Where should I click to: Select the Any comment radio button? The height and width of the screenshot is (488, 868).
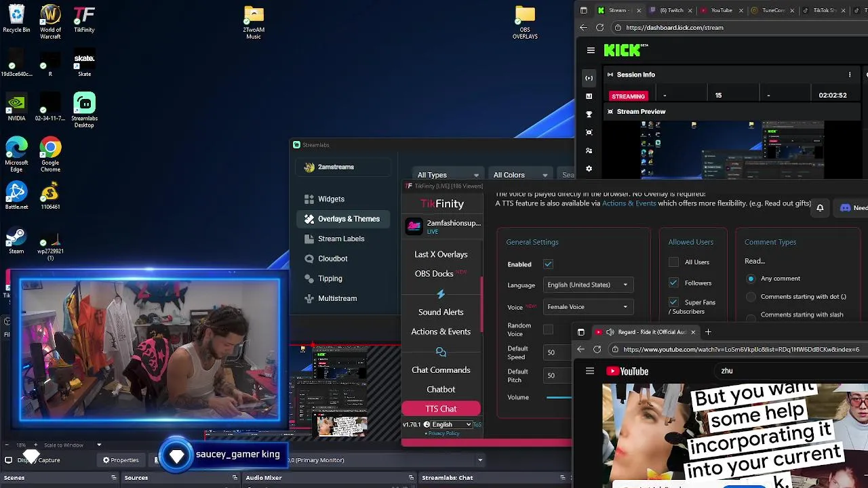point(751,279)
